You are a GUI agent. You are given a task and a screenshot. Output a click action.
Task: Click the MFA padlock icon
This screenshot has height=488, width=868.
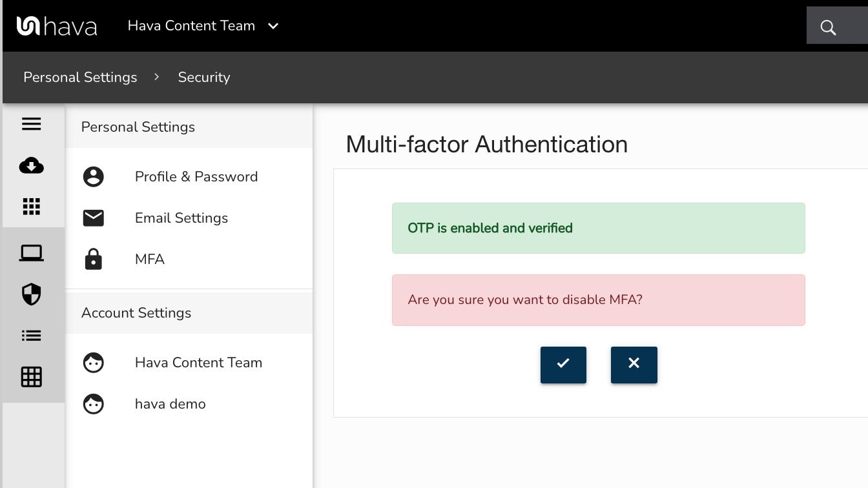(94, 259)
